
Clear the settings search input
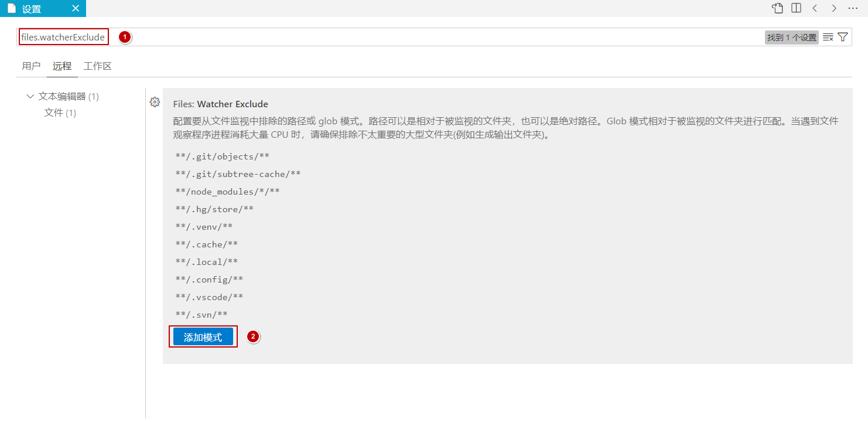[x=828, y=38]
